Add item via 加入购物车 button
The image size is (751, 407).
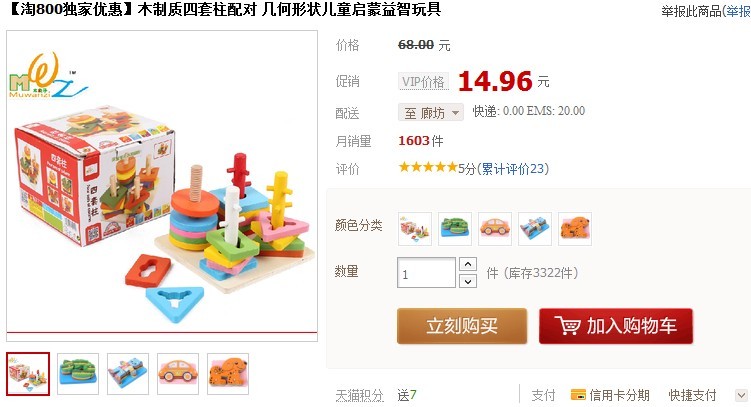(615, 326)
